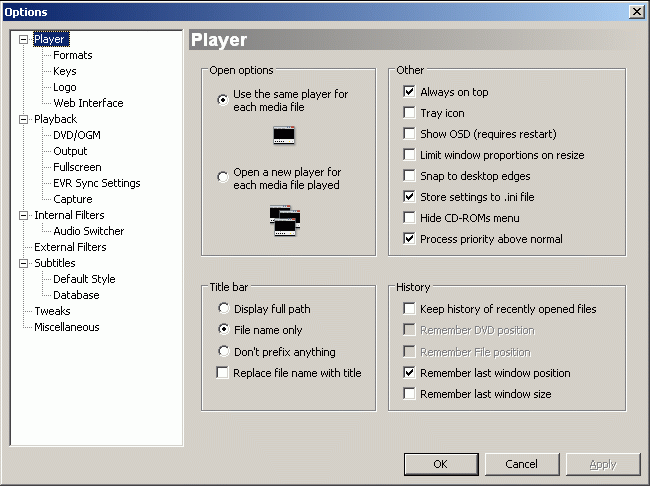Check Keep history of recently opened files
The image size is (650, 486).
coord(409,309)
